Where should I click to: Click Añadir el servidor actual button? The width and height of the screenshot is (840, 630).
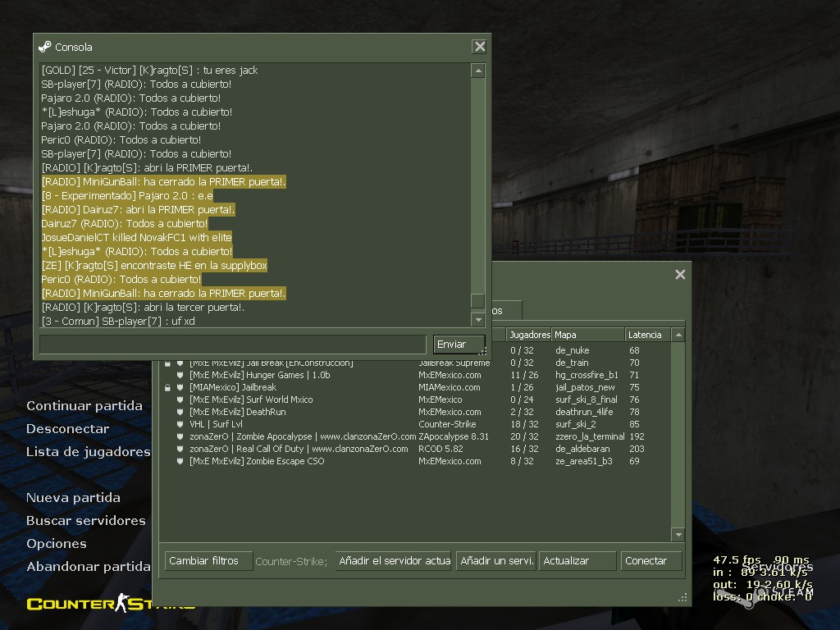coord(394,561)
